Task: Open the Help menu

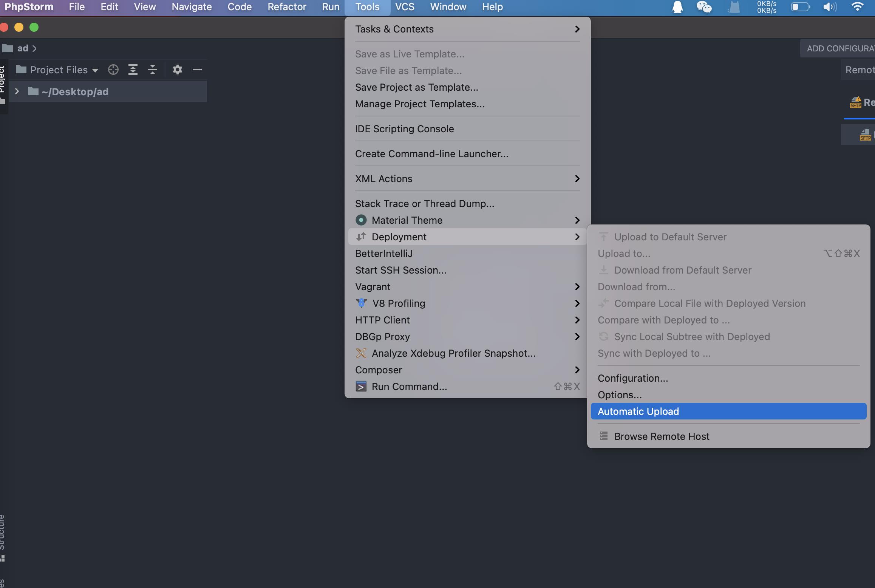Action: (492, 7)
